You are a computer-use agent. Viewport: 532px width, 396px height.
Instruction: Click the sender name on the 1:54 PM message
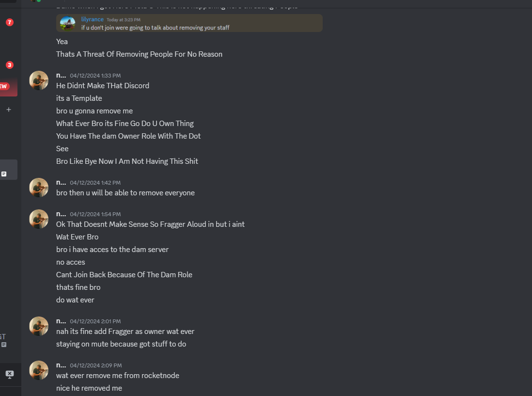pyautogui.click(x=61, y=214)
